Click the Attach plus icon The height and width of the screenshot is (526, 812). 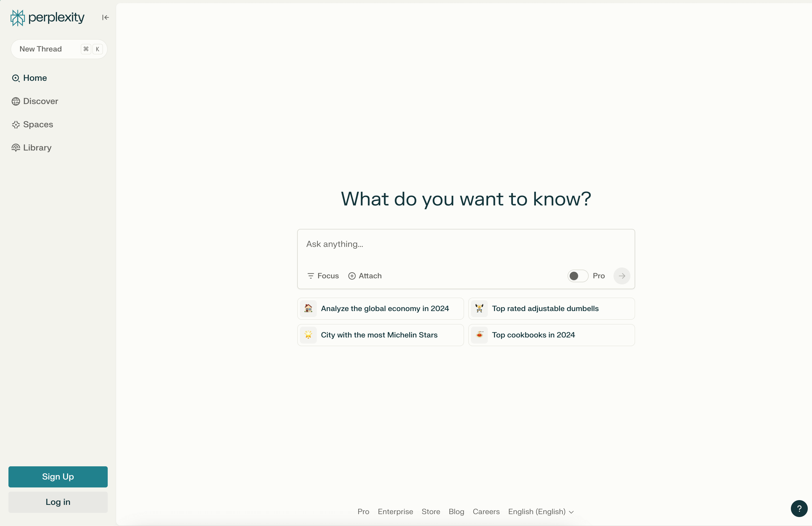(352, 276)
